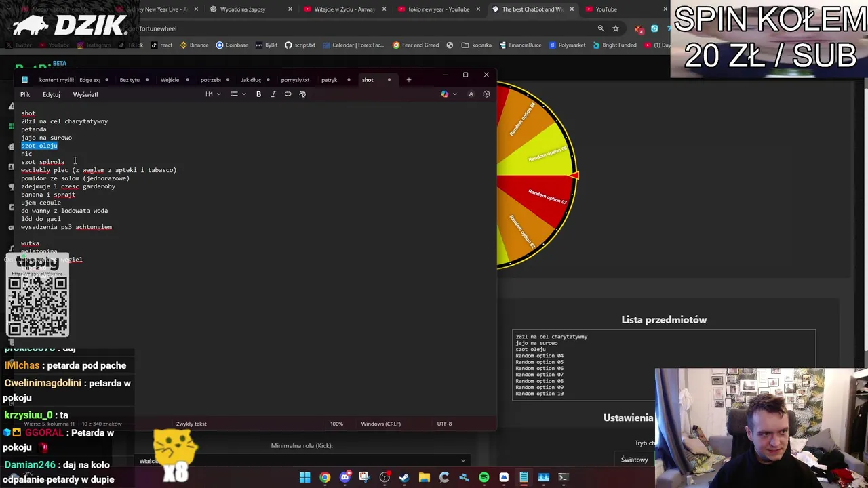Screen dimensions: 868x488
Task: Open Snipping Tool from taskbar
Action: tap(364, 477)
